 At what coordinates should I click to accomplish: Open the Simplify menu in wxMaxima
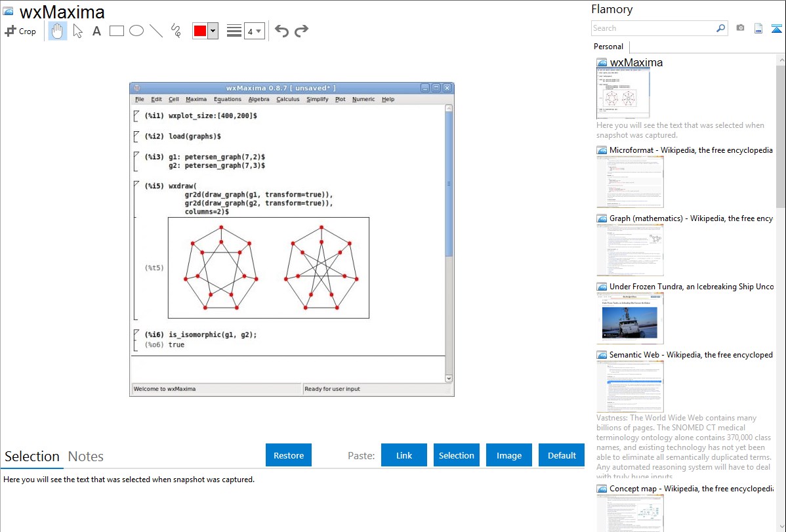point(318,99)
